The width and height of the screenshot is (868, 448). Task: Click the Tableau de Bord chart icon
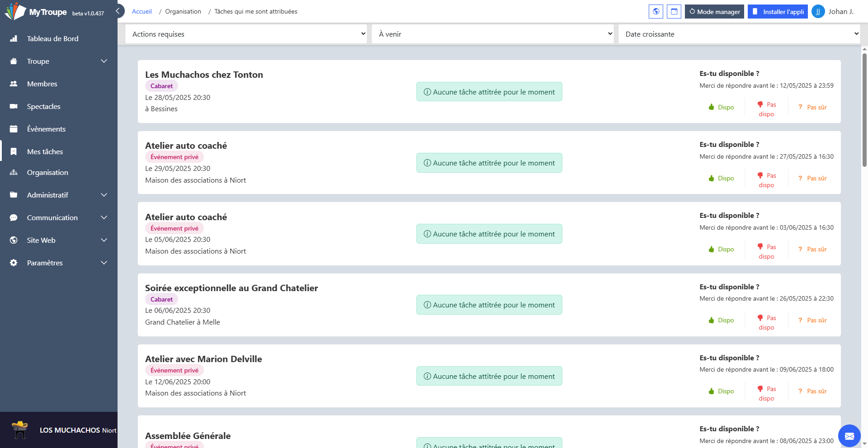[x=14, y=38]
